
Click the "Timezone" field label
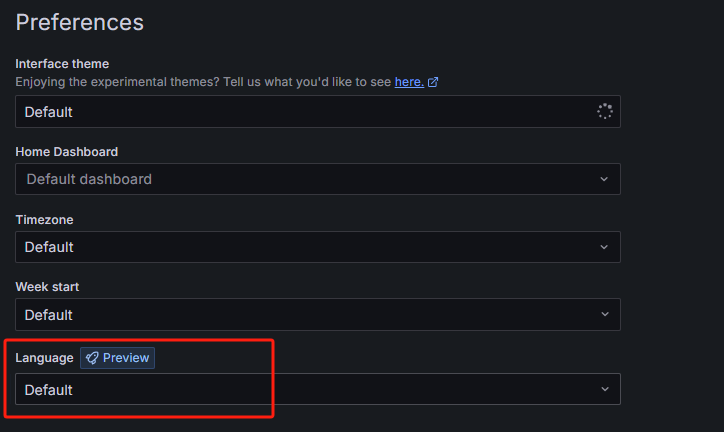[44, 219]
